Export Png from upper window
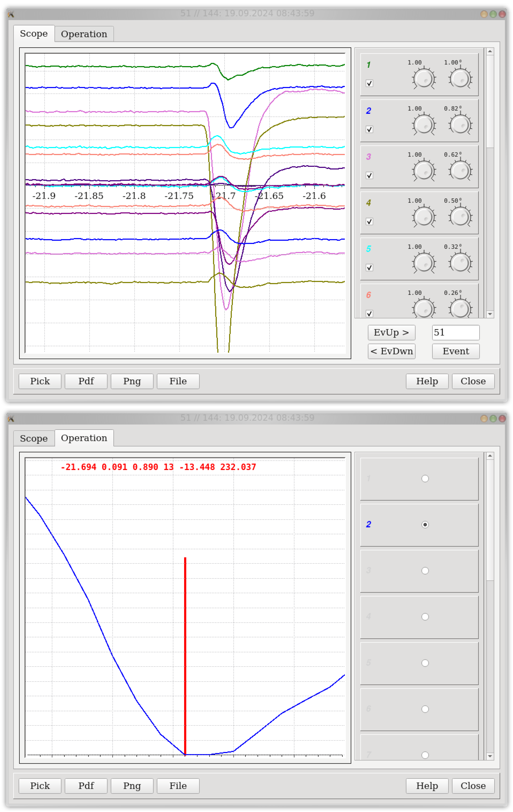This screenshot has height=812, width=513. pyautogui.click(x=132, y=381)
